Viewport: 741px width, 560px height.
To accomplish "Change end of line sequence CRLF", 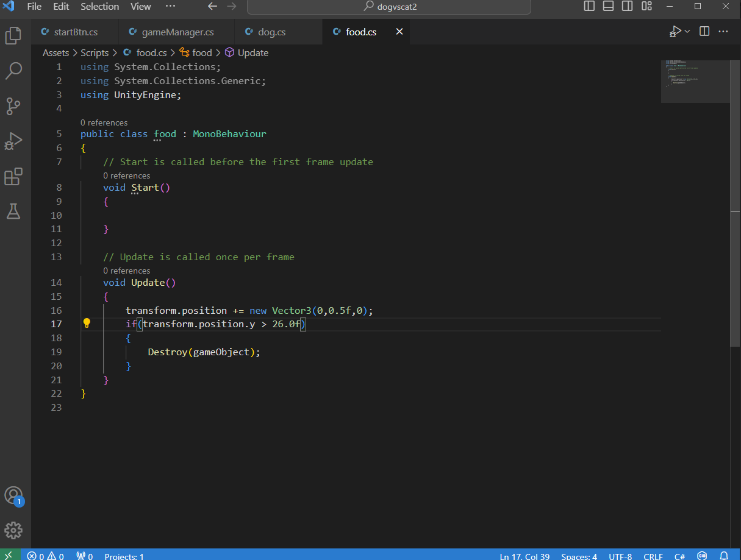I will 653,556.
